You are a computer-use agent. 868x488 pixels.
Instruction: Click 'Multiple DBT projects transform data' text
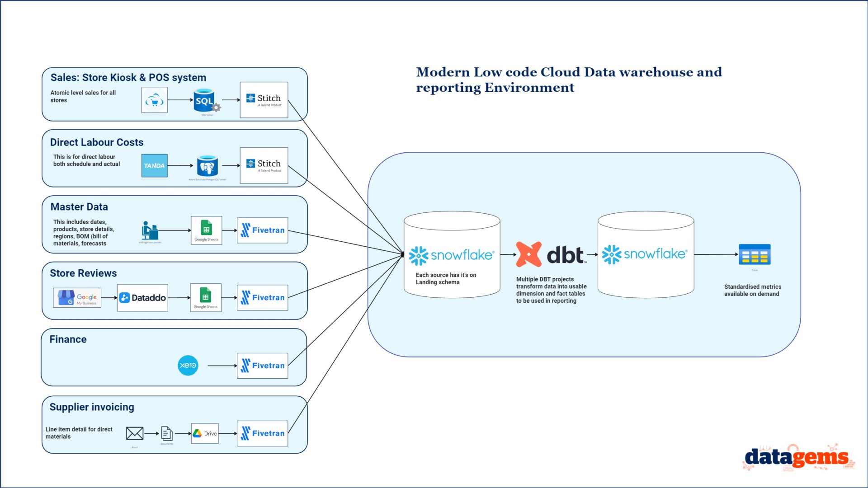tap(552, 290)
